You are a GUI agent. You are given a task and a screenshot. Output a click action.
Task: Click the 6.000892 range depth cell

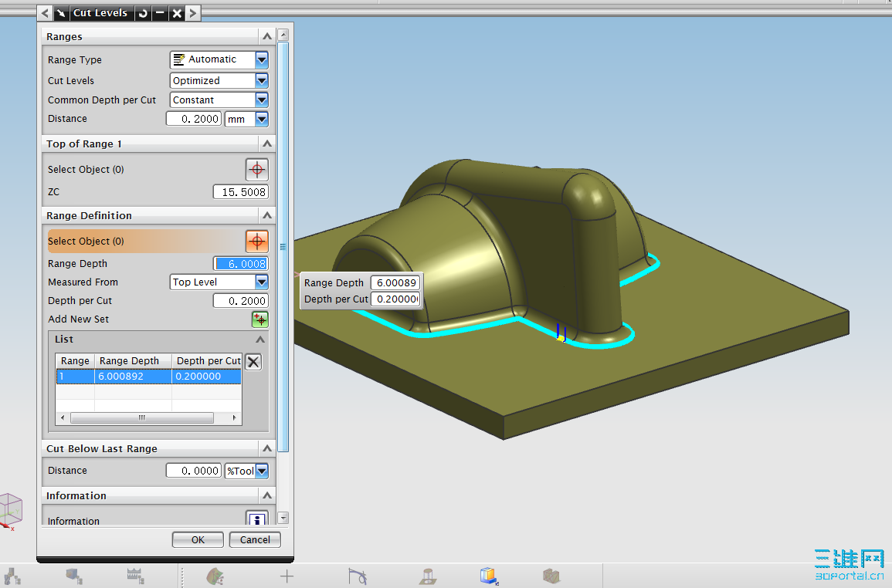click(x=133, y=377)
